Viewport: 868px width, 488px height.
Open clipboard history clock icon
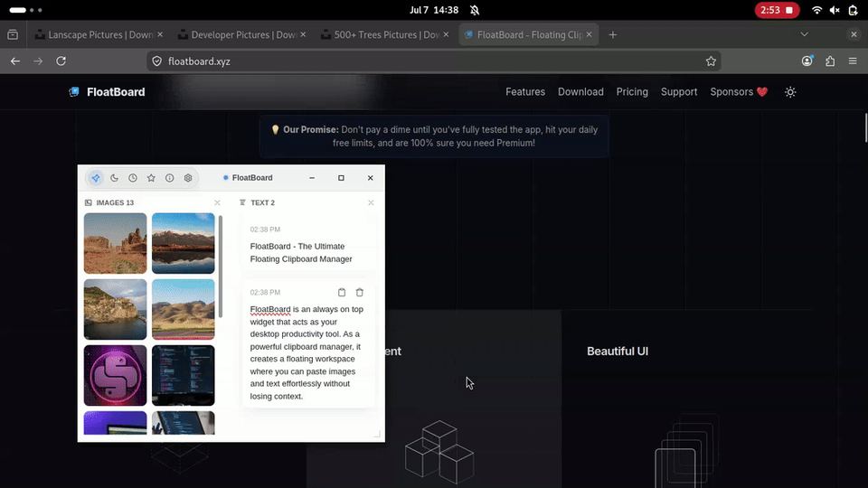133,178
